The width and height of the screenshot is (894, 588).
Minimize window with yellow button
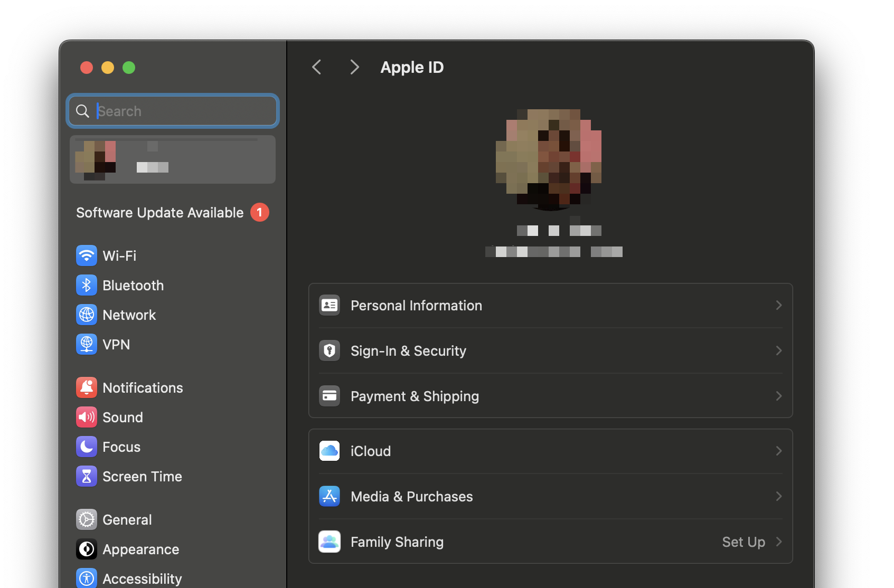[x=108, y=68]
